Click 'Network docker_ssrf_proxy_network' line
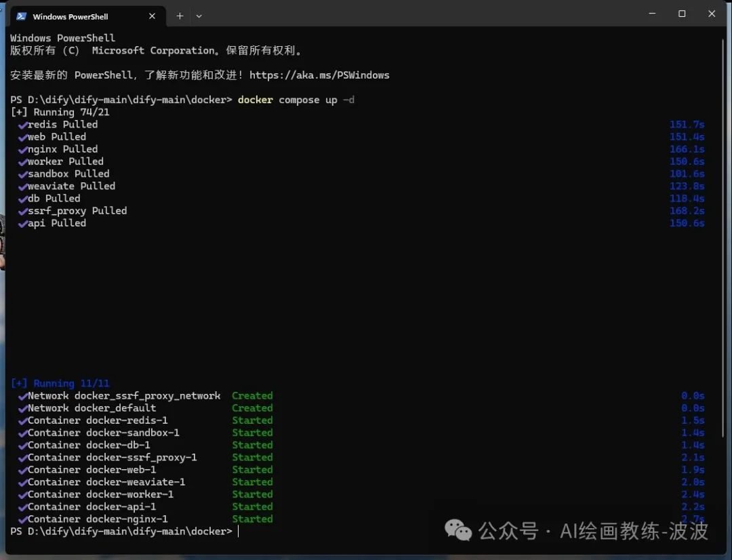The image size is (732, 560). 119,396
